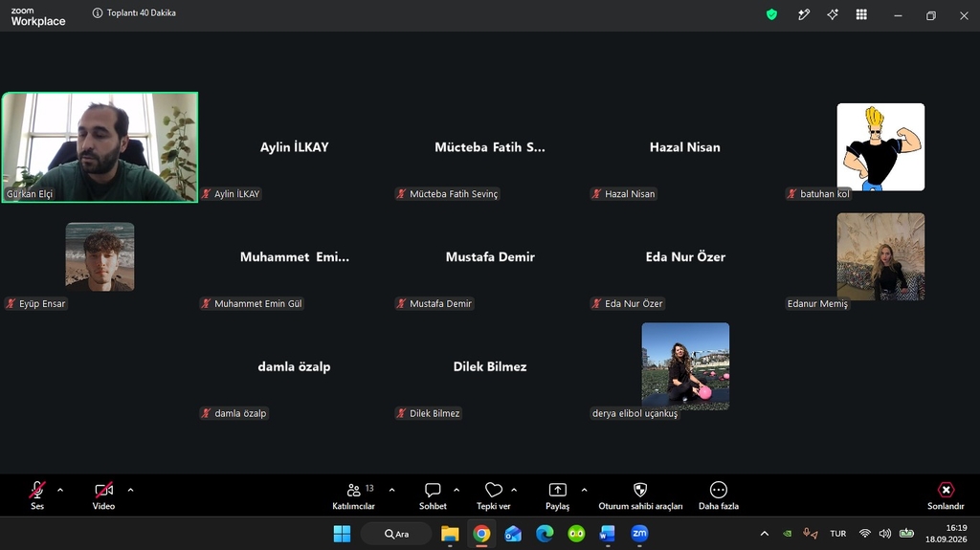Unmute microphone with the Ses button

point(37,495)
